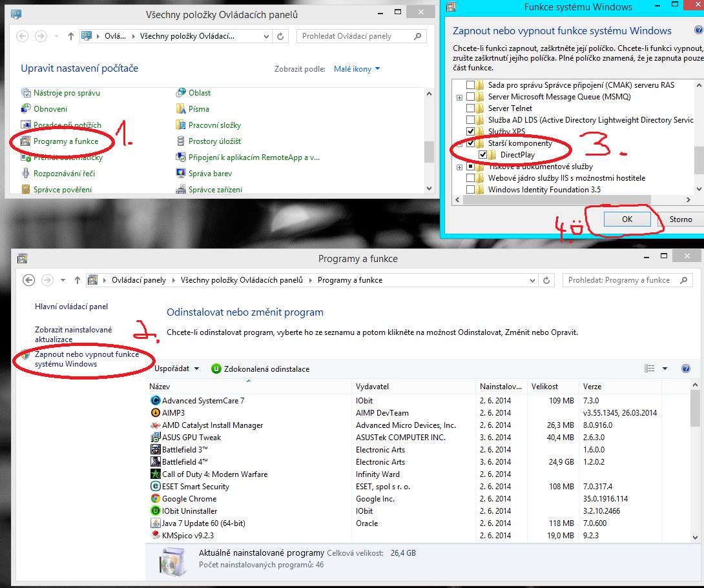Image resolution: width=704 pixels, height=588 pixels.
Task: Open Správce zařízení icon
Action: point(181,190)
